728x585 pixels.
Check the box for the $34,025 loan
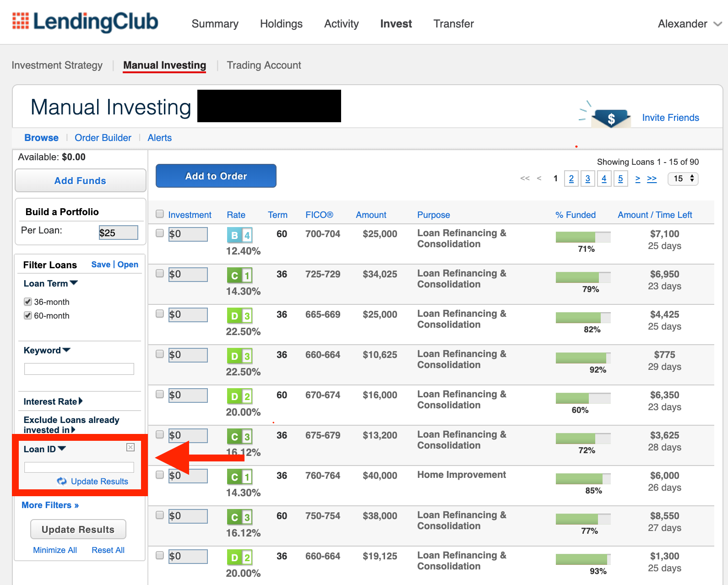click(160, 273)
